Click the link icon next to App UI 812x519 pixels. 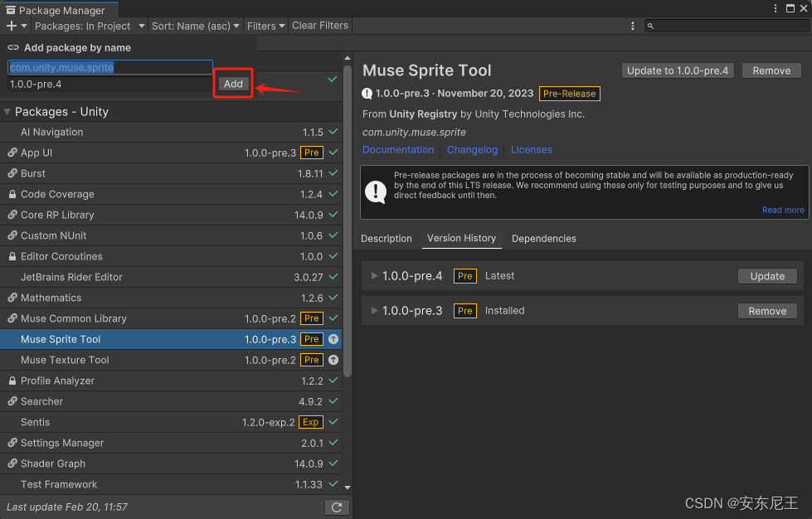coord(12,153)
